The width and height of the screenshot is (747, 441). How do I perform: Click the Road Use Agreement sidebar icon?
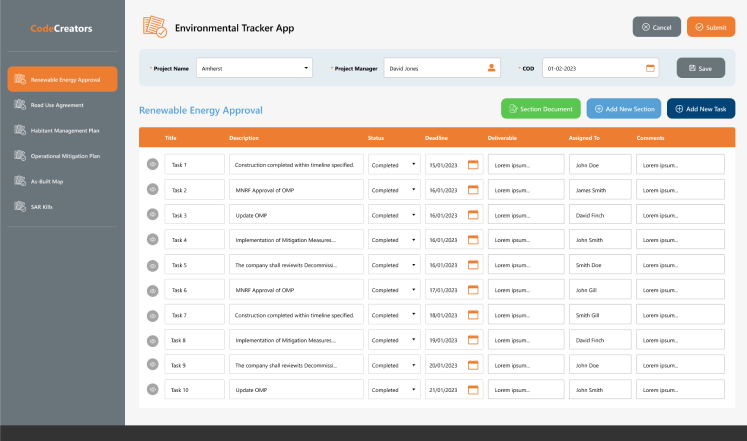point(20,104)
